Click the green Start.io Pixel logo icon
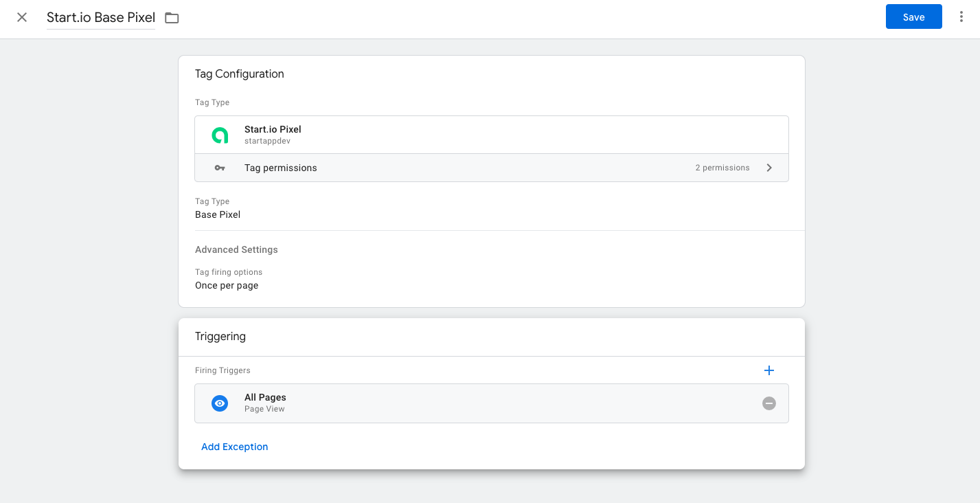 coord(220,135)
